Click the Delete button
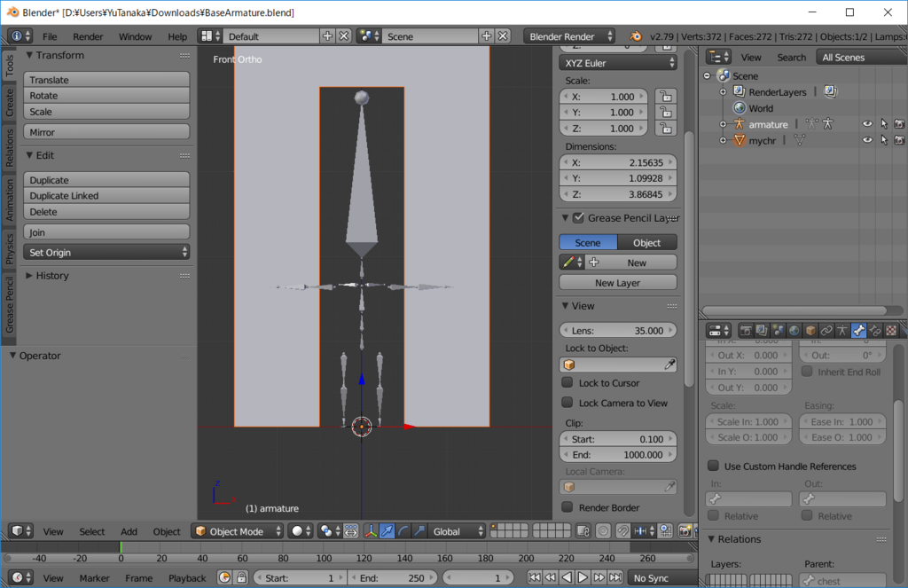This screenshot has height=588, width=908. pos(106,212)
